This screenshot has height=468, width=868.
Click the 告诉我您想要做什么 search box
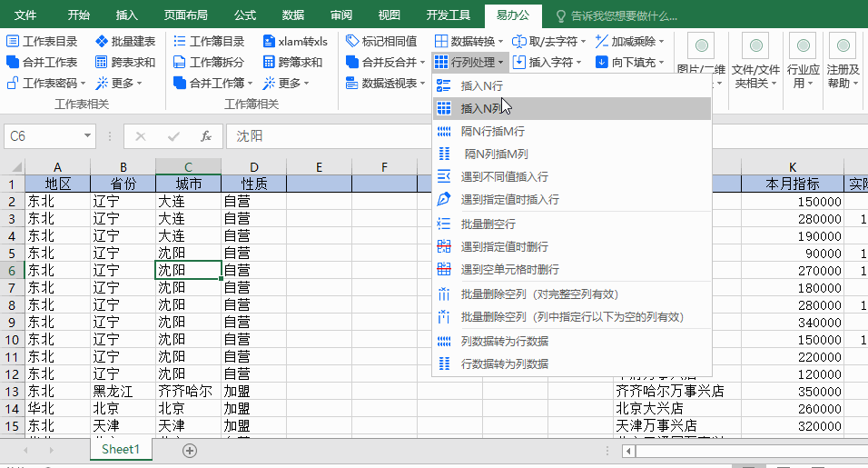pyautogui.click(x=617, y=16)
